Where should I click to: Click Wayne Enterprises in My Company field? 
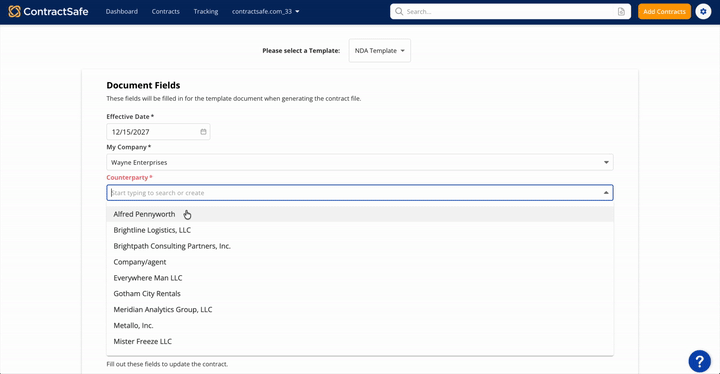[x=139, y=162]
